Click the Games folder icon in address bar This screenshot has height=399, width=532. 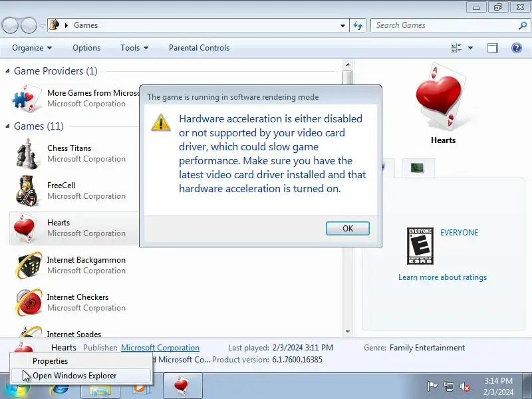[54, 25]
